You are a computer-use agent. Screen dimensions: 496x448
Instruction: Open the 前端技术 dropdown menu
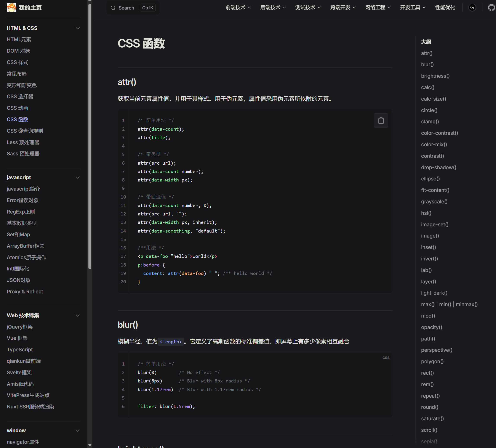tap(238, 8)
